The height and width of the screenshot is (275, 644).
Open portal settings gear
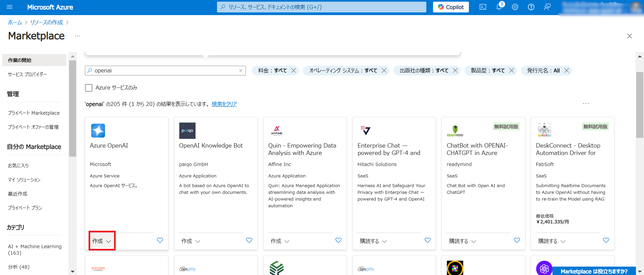click(x=515, y=7)
